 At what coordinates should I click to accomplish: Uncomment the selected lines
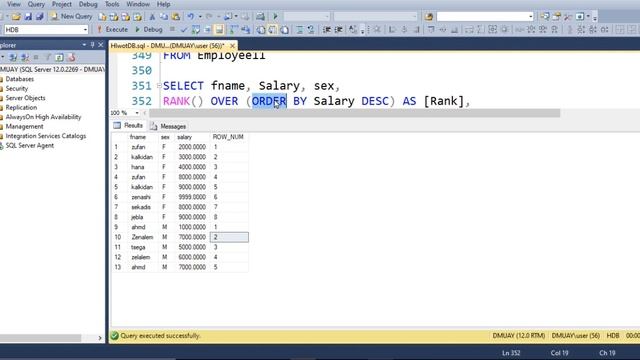click(311, 30)
